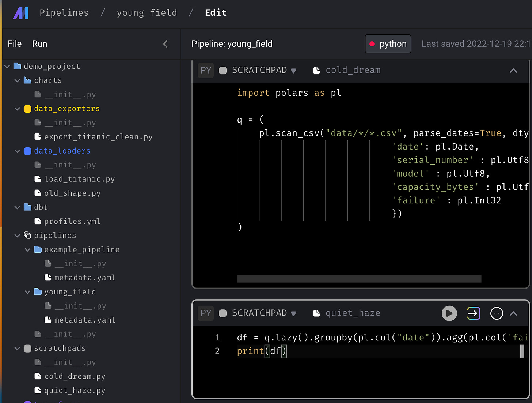Click the status circle next to SCRATCHPAD label
This screenshot has width=532, height=403.
[x=223, y=71]
